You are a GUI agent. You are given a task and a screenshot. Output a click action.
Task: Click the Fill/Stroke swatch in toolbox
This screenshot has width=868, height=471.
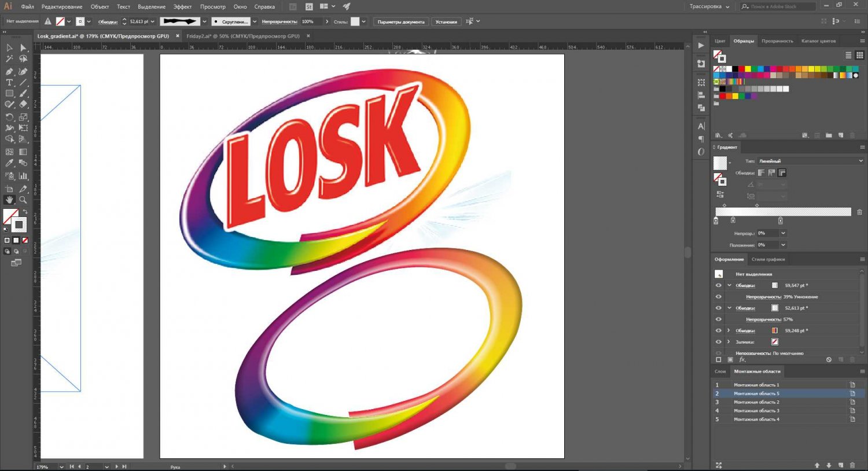14,220
